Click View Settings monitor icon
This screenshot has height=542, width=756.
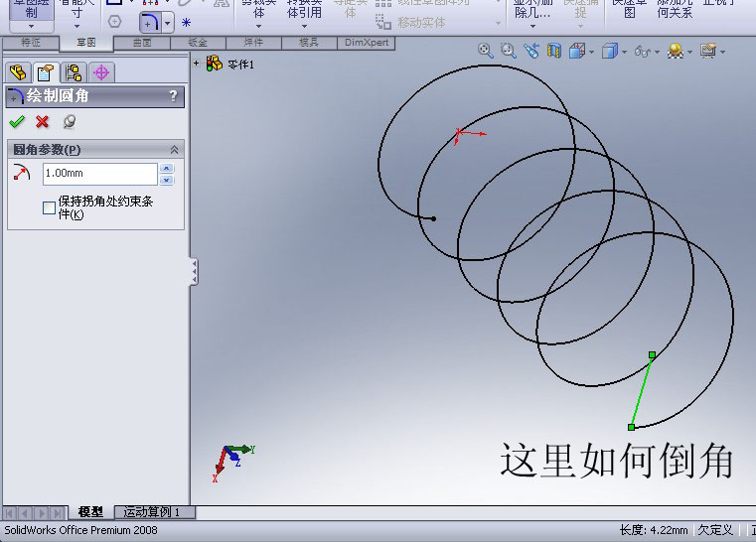(x=708, y=50)
